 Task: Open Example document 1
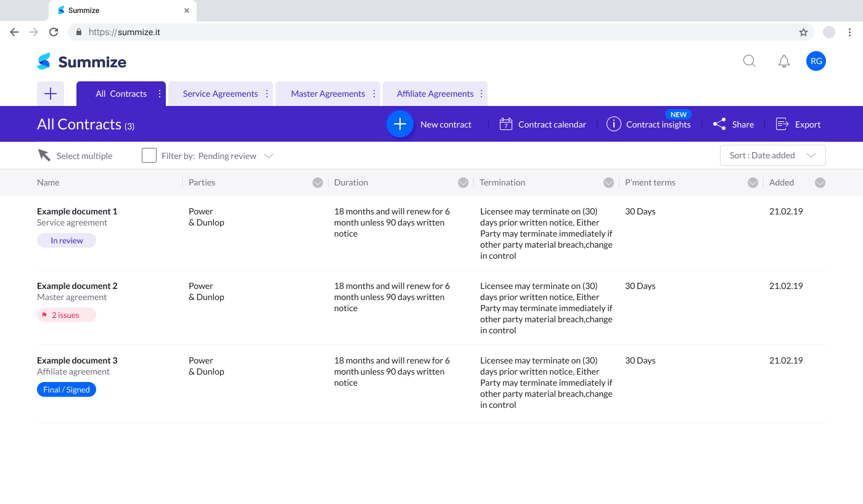coord(77,211)
